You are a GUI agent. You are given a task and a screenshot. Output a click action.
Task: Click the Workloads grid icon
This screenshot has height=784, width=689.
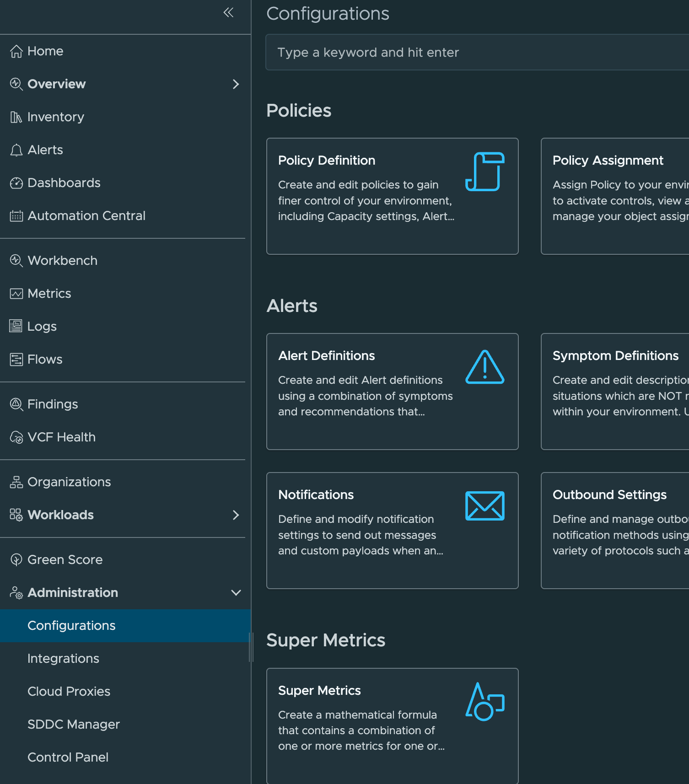pyautogui.click(x=16, y=515)
